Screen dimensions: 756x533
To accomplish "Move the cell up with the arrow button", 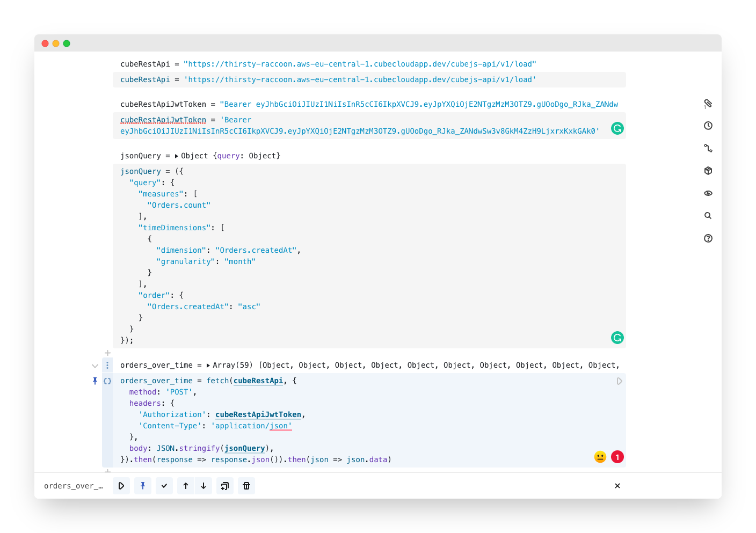I will pyautogui.click(x=186, y=486).
